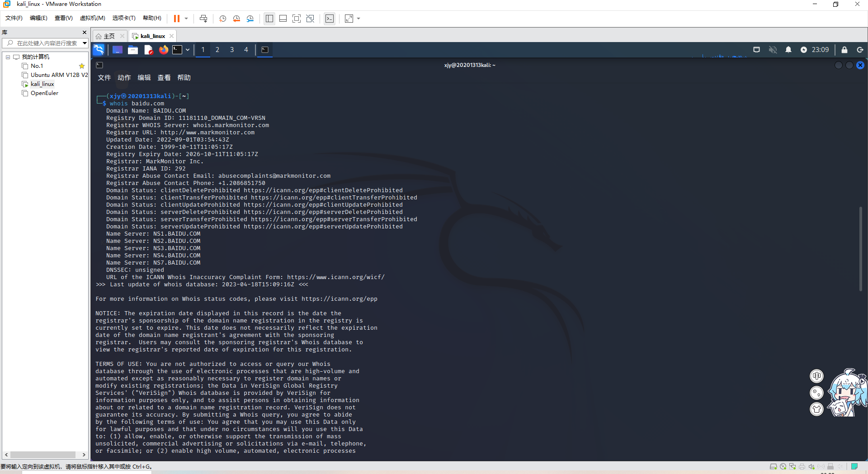The height and width of the screenshot is (474, 868).
Task: Expand the power options dropdown next to pause
Action: click(186, 19)
